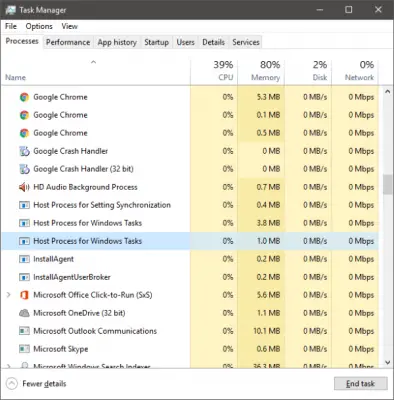This screenshot has height=400, width=394.
Task: Click the End task button
Action: click(361, 384)
